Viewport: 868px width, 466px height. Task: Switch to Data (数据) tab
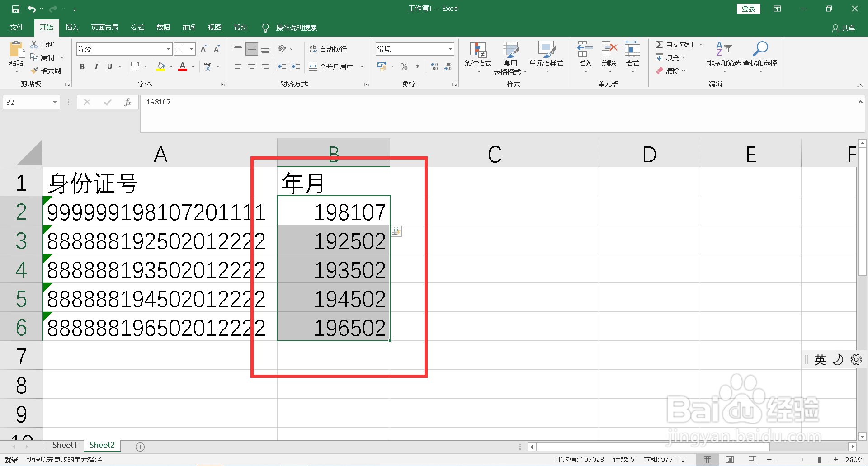pos(163,28)
